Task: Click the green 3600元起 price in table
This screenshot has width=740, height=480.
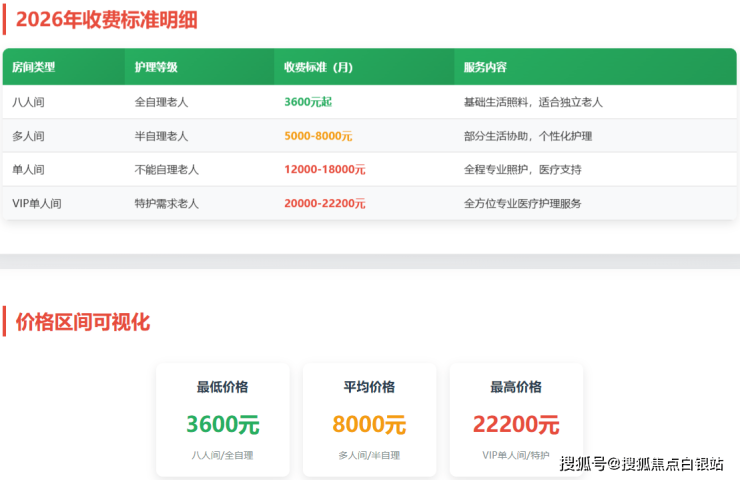Action: [x=308, y=102]
